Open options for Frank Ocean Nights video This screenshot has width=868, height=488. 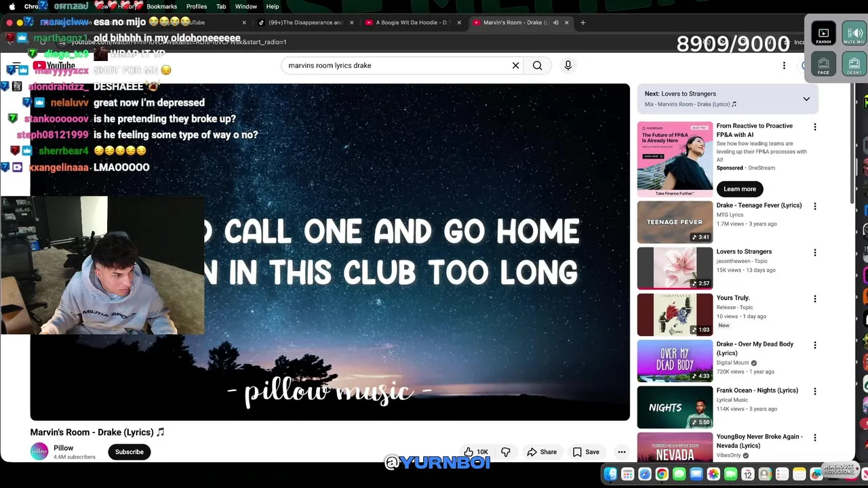[815, 391]
